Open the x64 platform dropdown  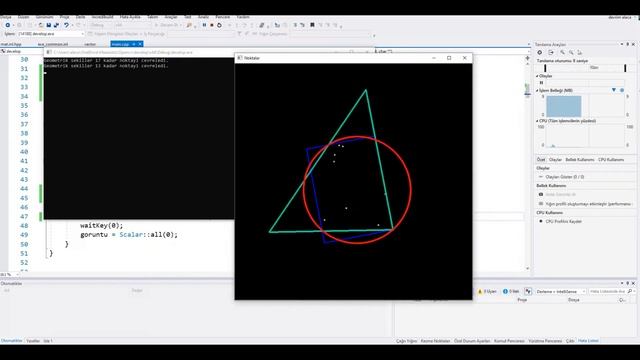[x=132, y=25]
